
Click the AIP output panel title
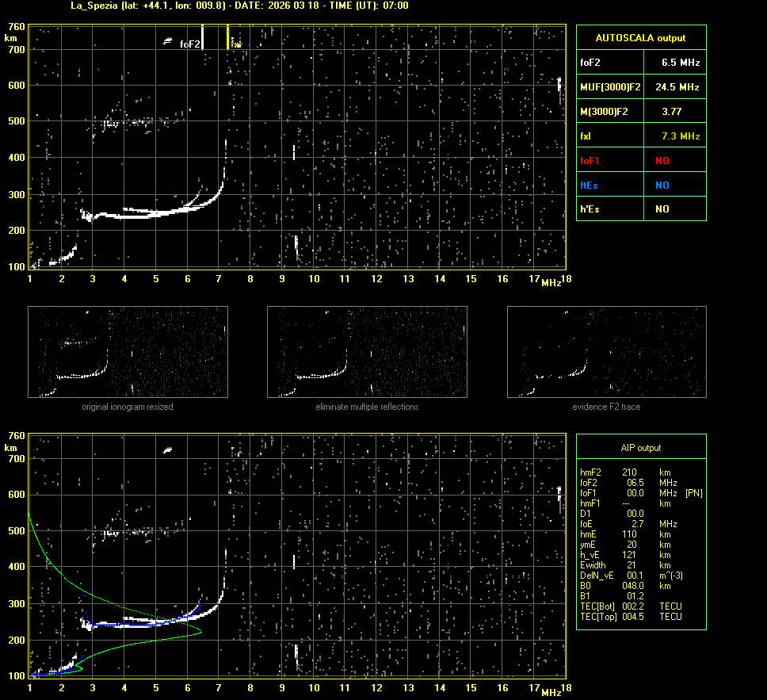click(x=640, y=448)
